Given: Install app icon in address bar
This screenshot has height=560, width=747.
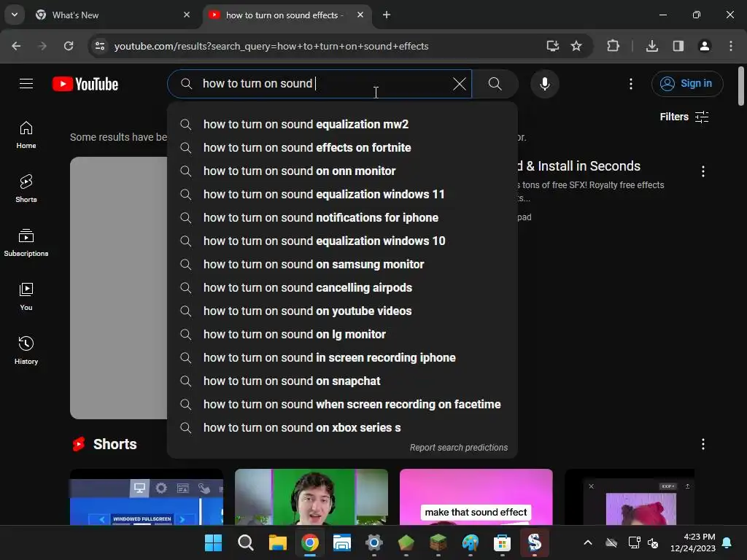Looking at the screenshot, I should [x=552, y=46].
